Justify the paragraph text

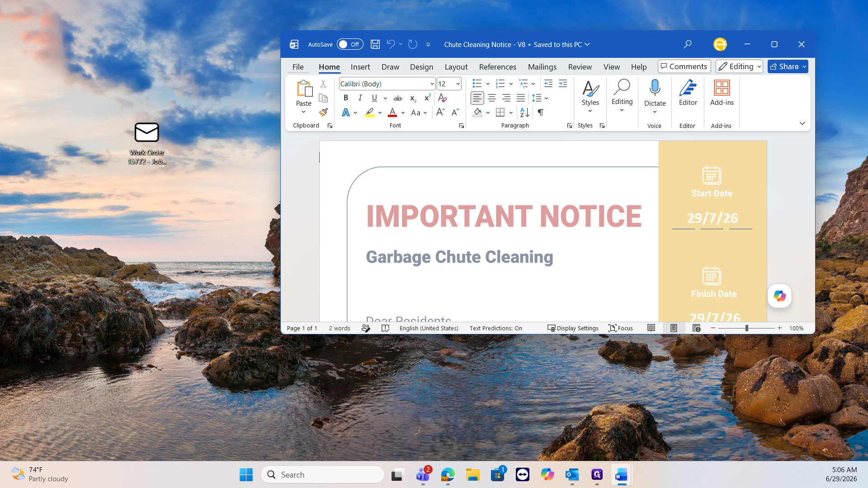tap(521, 98)
